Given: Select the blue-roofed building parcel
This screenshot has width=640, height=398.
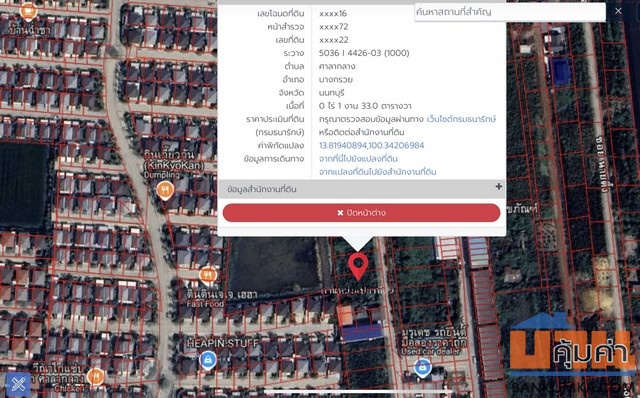Looking at the screenshot, I should (362, 330).
